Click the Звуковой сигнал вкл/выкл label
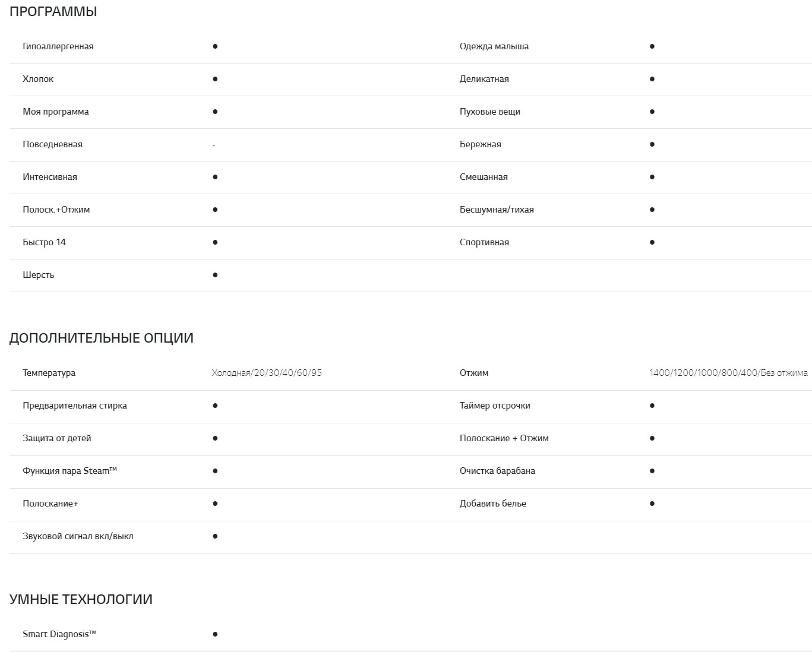 click(x=78, y=536)
